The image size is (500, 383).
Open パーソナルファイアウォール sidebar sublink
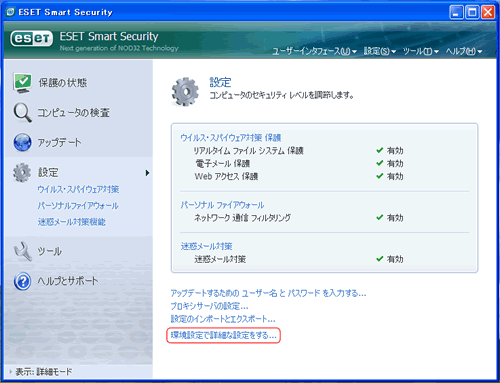click(x=78, y=206)
